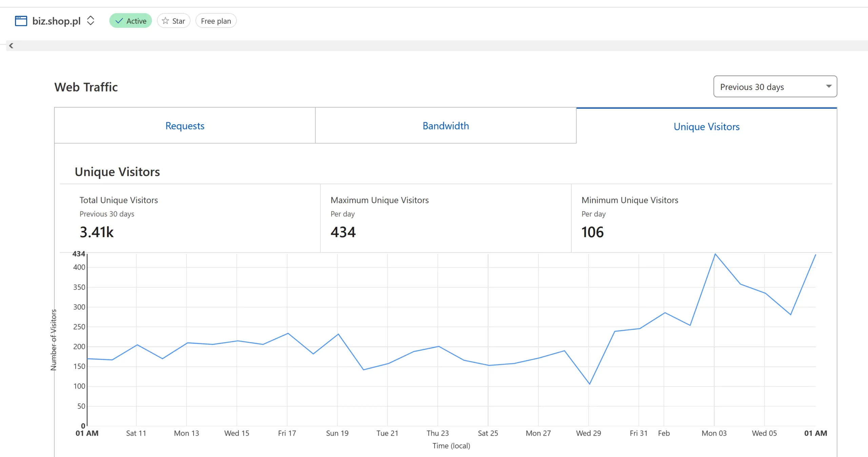Click the Maximum Unique Visitors 434 value
The width and height of the screenshot is (868, 457).
tap(343, 232)
